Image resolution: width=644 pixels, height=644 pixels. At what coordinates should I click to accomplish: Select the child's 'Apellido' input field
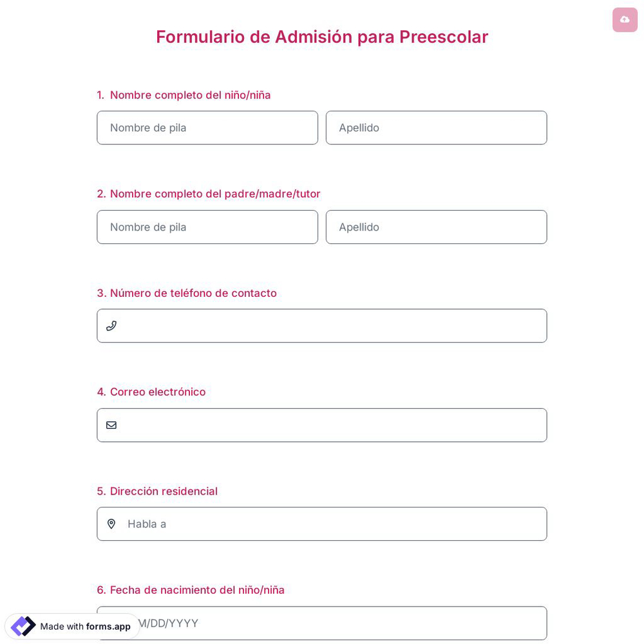pyautogui.click(x=437, y=128)
